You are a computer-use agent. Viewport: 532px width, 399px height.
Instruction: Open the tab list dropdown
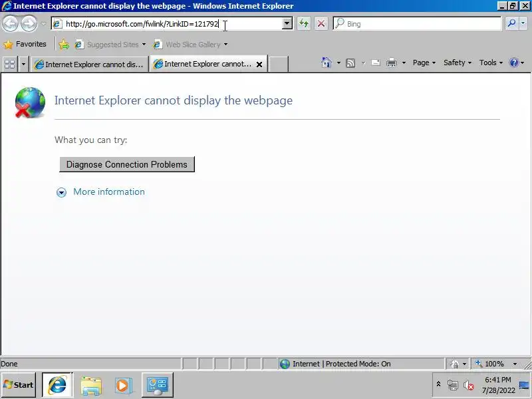[x=23, y=64]
